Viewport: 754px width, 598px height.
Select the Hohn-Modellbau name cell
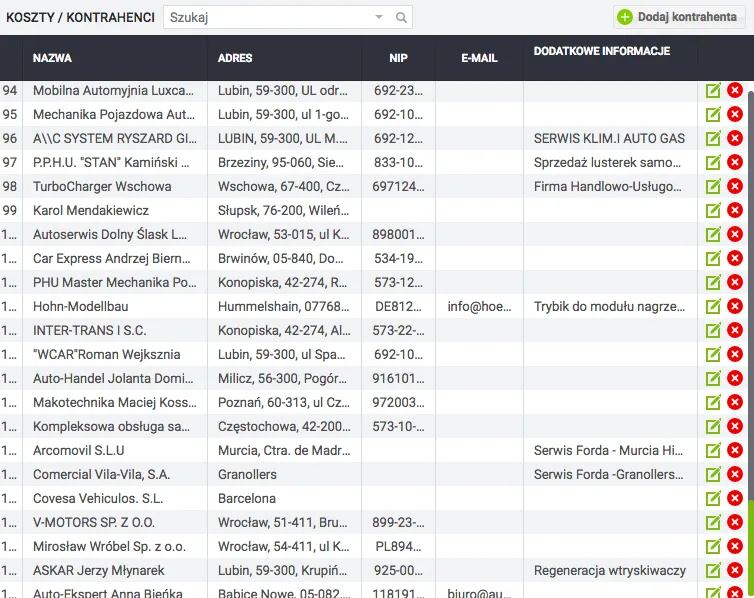click(115, 307)
